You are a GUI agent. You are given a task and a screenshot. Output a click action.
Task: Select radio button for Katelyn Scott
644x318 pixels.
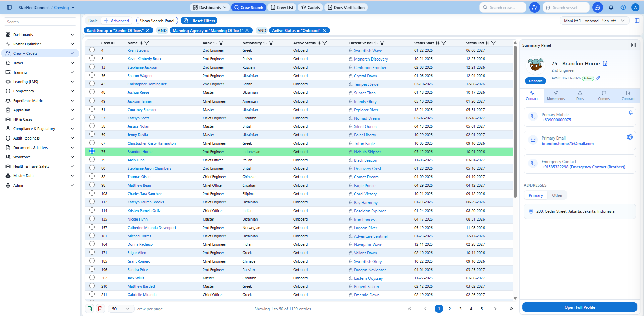(x=92, y=117)
